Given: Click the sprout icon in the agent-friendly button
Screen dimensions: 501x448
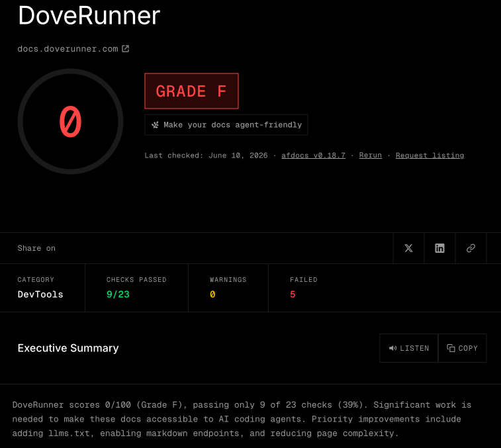Looking at the screenshot, I should [155, 124].
